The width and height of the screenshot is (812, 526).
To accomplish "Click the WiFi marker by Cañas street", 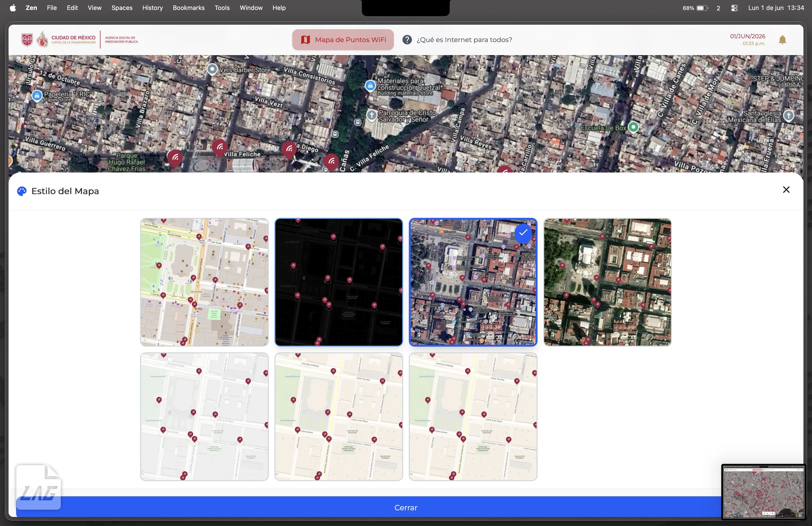I will tap(331, 162).
